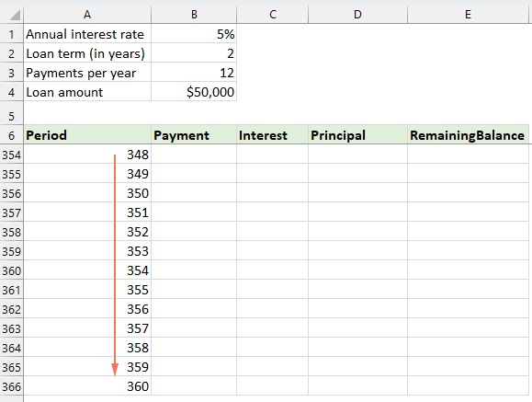Click the cell containing period 348
This screenshot has width=532, height=402.
coord(87,155)
